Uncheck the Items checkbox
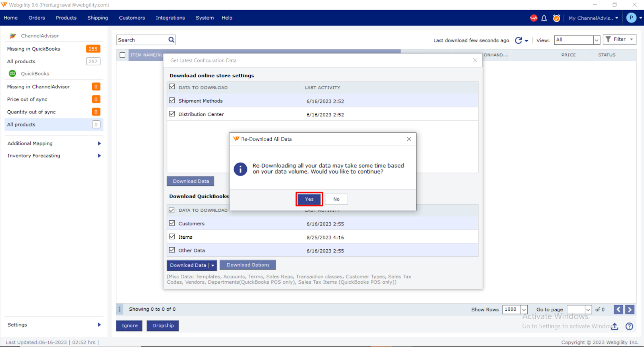The height and width of the screenshot is (347, 644). click(x=172, y=237)
